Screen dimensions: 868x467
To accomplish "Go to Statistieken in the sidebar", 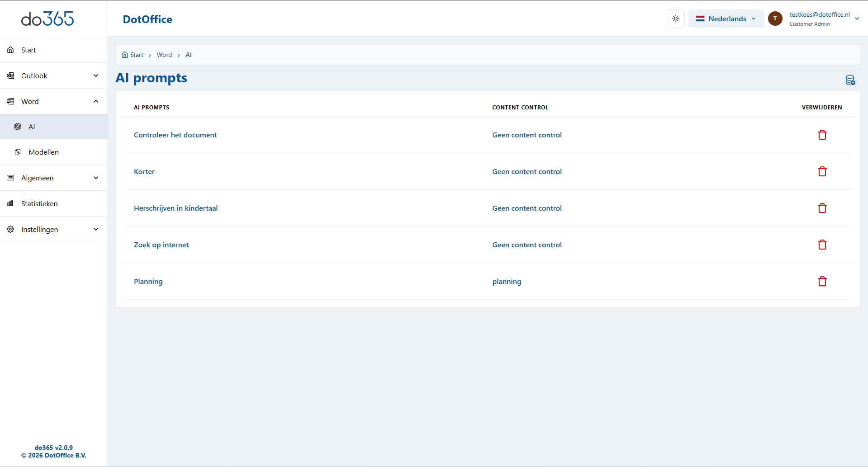I will (39, 203).
